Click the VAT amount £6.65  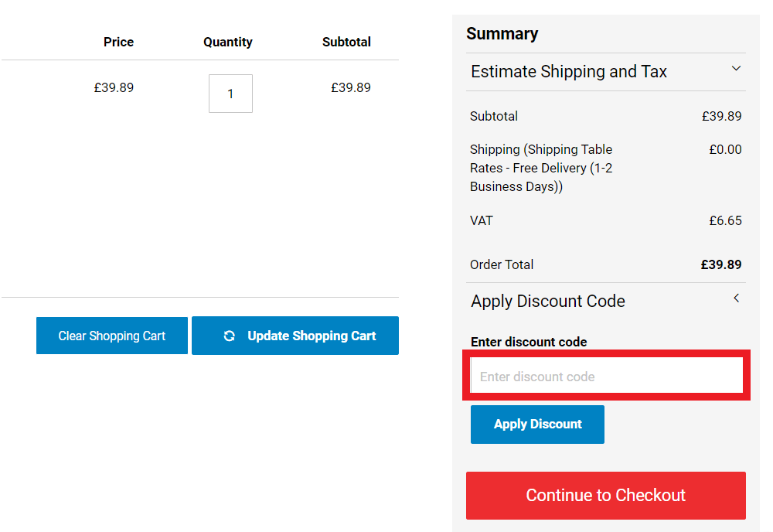pos(725,220)
